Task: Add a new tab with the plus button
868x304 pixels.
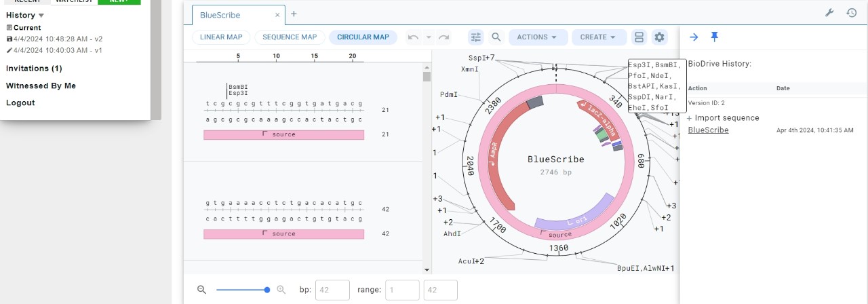Action: tap(294, 14)
